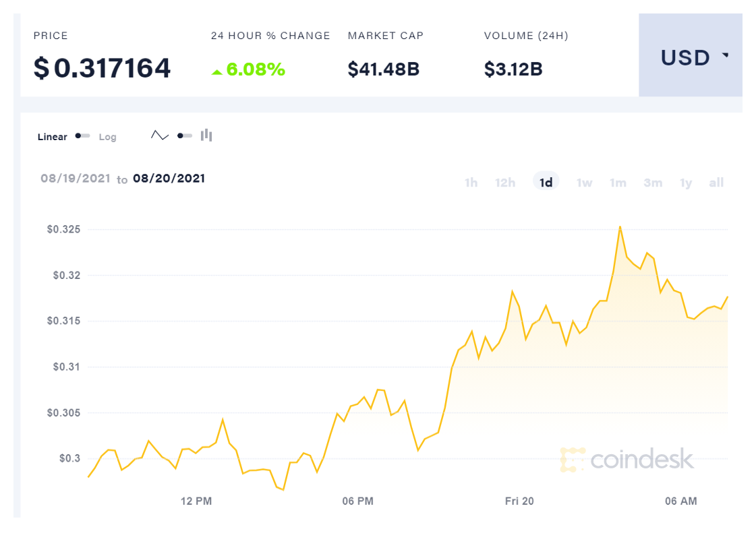Screen dimensions: 756x558
Task: Click the line chart icon
Action: (160, 135)
